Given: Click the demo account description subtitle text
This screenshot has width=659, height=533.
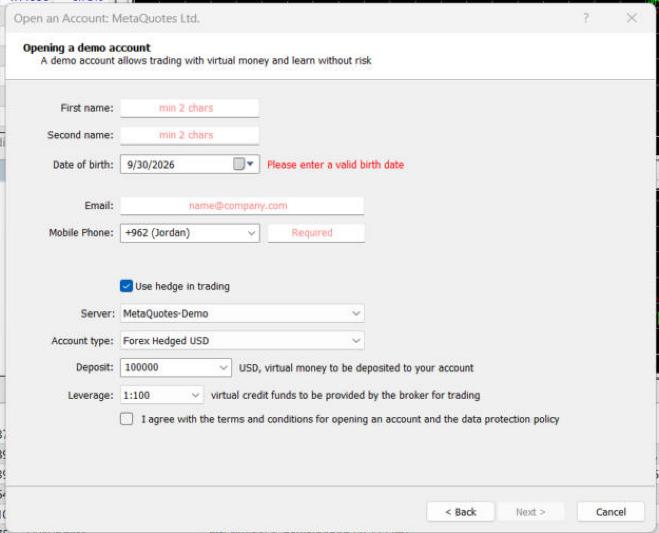Looking at the screenshot, I should 206,61.
